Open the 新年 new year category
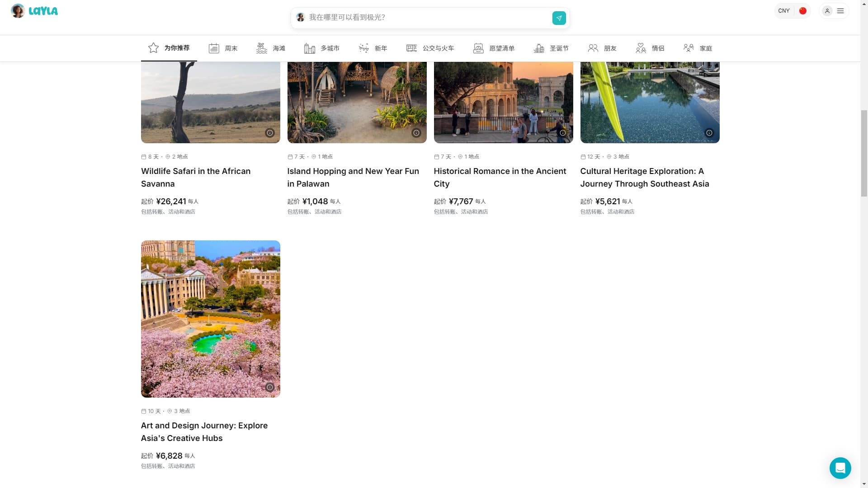Screen dimensions: 868x488 tap(373, 48)
